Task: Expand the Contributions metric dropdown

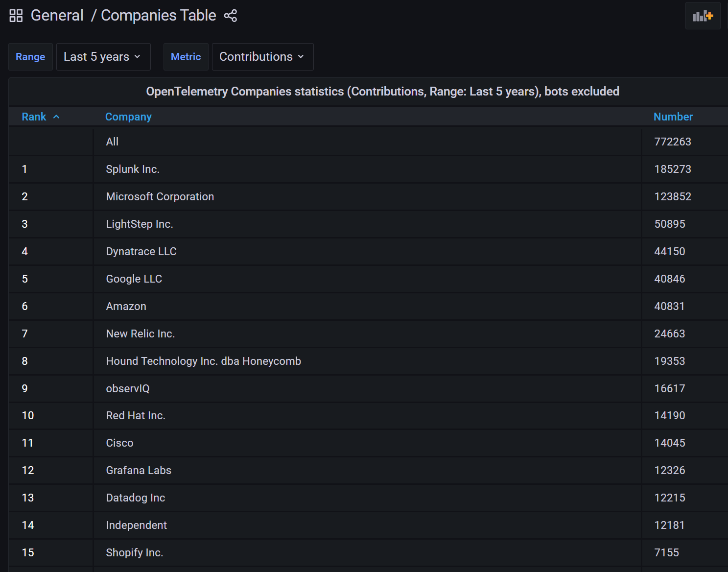Action: [262, 57]
